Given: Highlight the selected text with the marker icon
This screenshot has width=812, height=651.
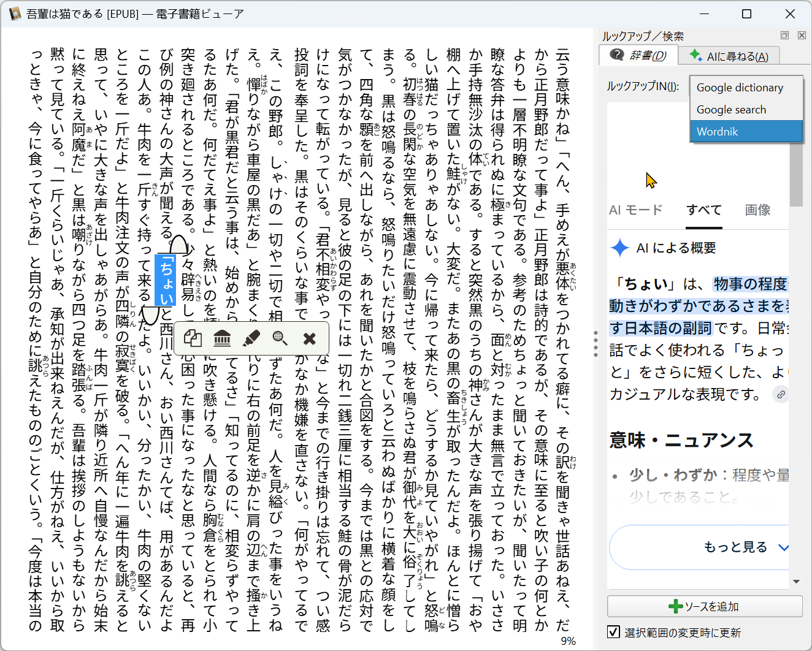Looking at the screenshot, I should click(251, 338).
